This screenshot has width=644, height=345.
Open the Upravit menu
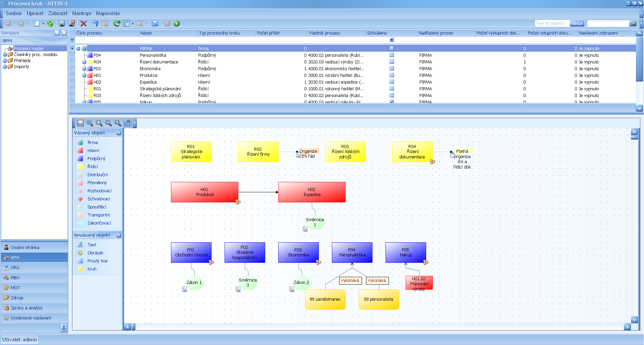[x=35, y=13]
